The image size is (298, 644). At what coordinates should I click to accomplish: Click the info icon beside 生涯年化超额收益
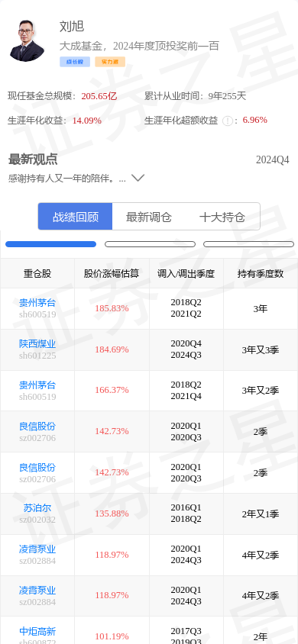click(227, 121)
